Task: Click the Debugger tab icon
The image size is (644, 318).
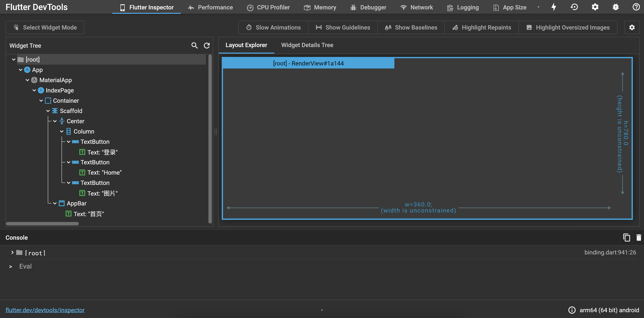Action: [x=352, y=7]
